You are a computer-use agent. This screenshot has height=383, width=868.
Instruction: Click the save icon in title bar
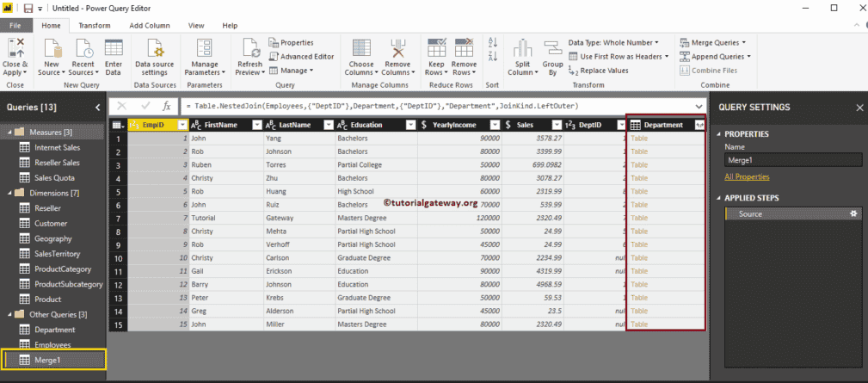click(28, 9)
